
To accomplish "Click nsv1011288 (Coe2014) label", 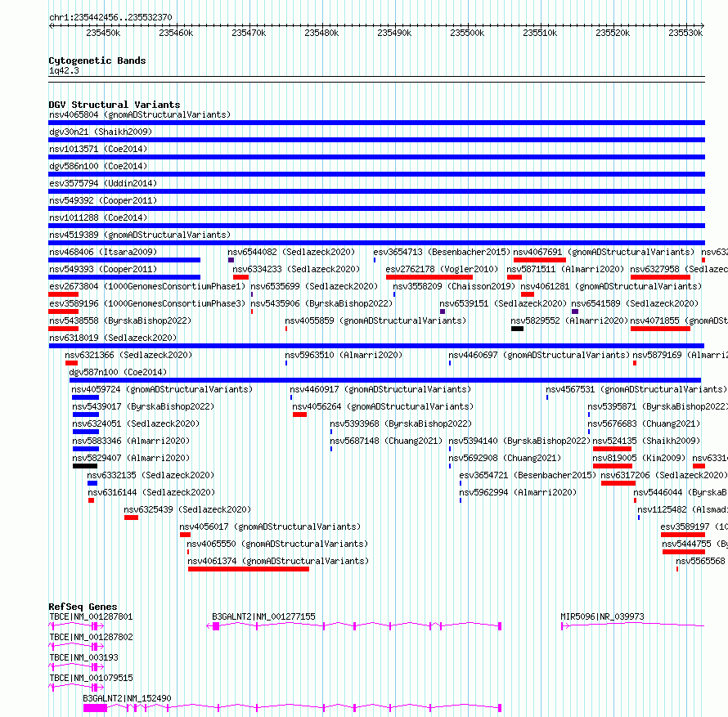I will click(x=98, y=217).
